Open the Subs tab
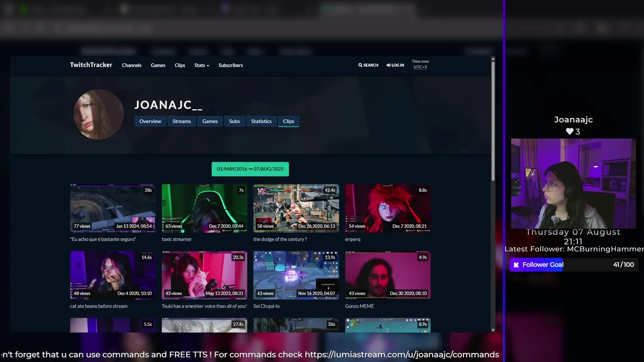 234,121
